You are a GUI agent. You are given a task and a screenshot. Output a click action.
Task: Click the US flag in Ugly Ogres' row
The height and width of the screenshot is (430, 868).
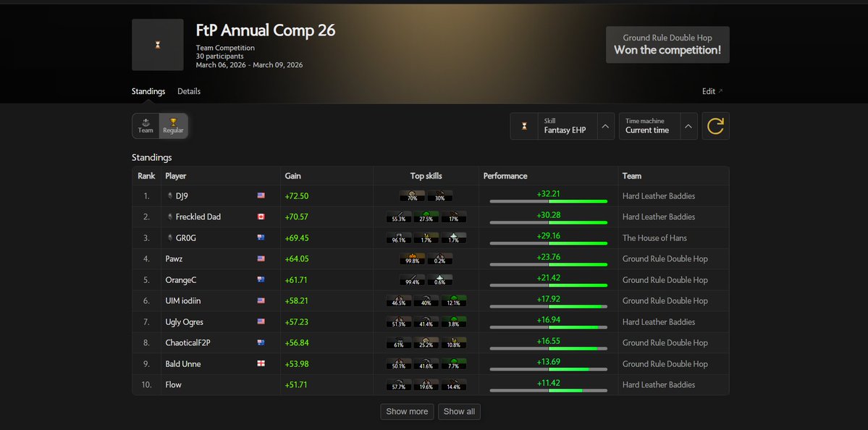click(261, 322)
